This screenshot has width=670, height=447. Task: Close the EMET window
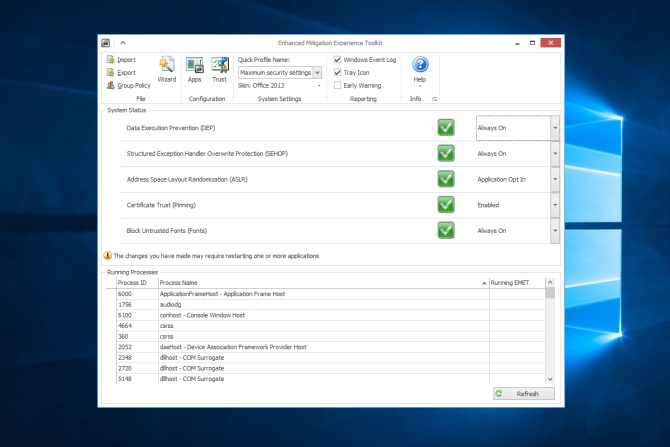[550, 43]
